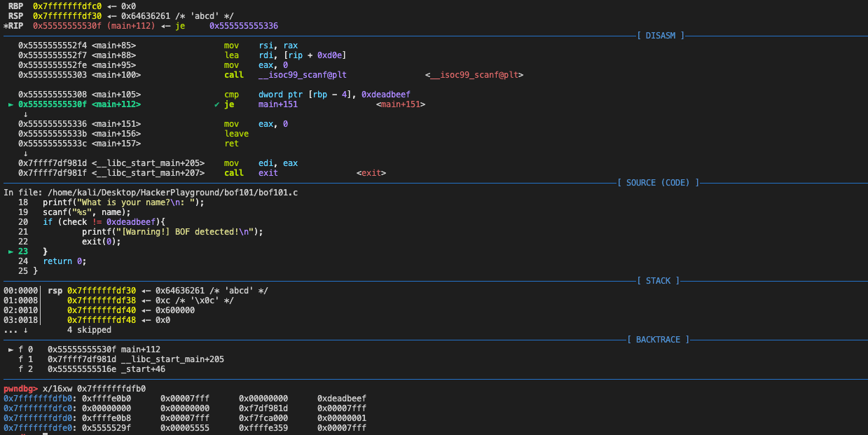
Task: Click the red pwndbg prompt
Action: [21, 389]
